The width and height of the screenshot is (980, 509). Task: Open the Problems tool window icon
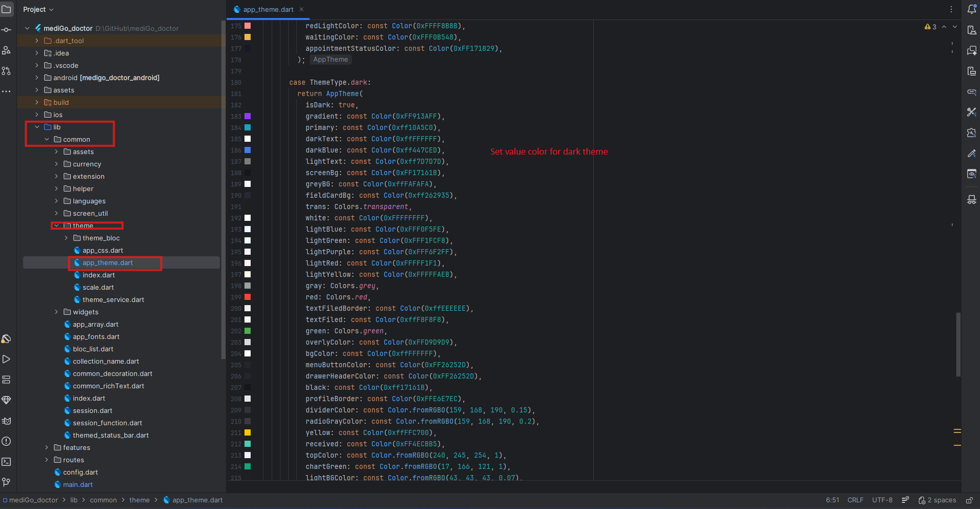(x=6, y=441)
